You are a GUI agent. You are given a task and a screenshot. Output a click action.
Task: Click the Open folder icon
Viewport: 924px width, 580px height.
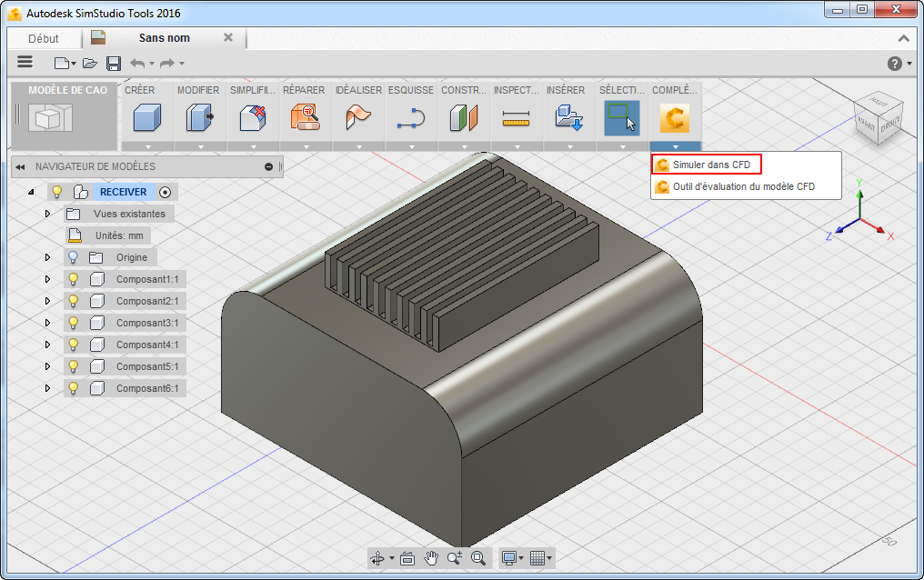point(89,63)
